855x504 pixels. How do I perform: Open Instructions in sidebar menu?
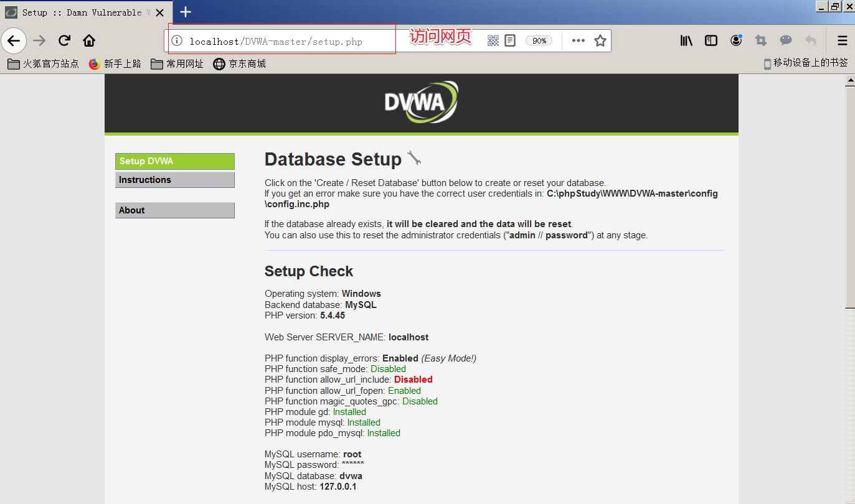click(175, 180)
